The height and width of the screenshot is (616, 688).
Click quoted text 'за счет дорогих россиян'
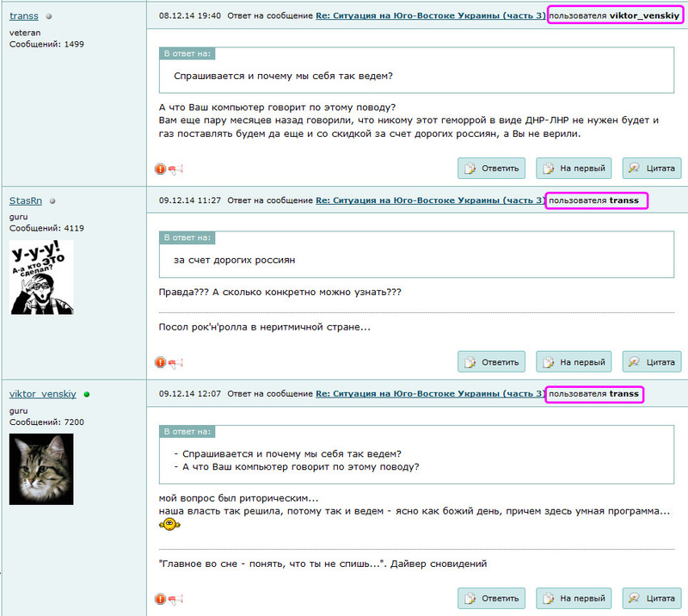point(234,260)
